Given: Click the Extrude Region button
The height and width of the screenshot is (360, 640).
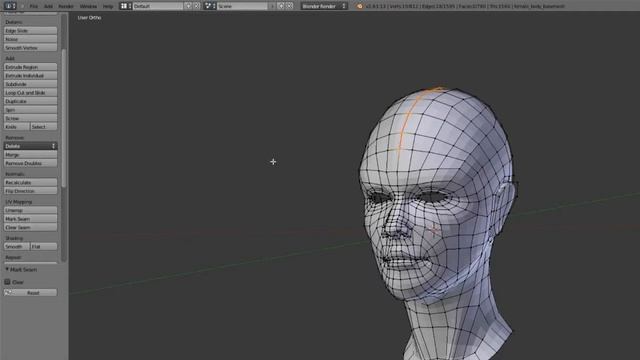Looking at the screenshot, I should [31, 67].
